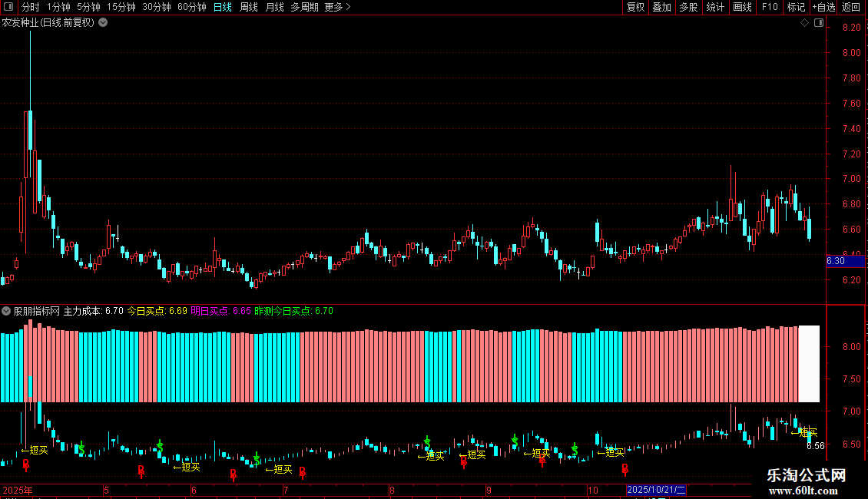Click the 6.20 price axis label
868x499 pixels.
[x=852, y=280]
